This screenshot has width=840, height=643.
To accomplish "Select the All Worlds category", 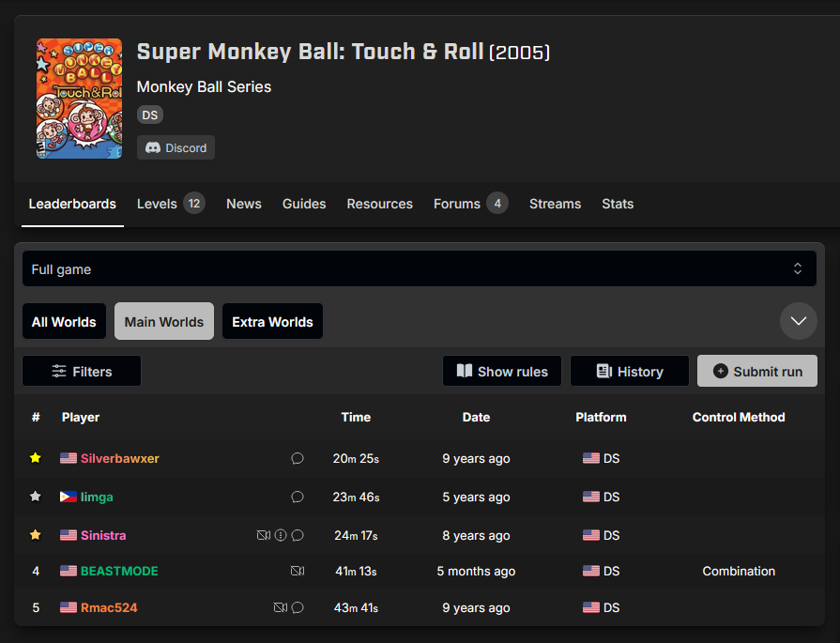I will (x=64, y=321).
